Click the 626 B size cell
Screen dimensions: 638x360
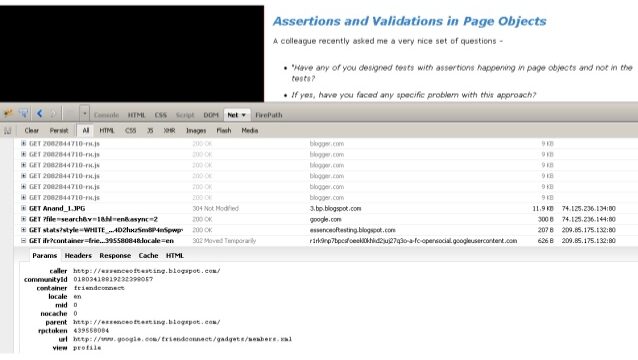pyautogui.click(x=545, y=241)
